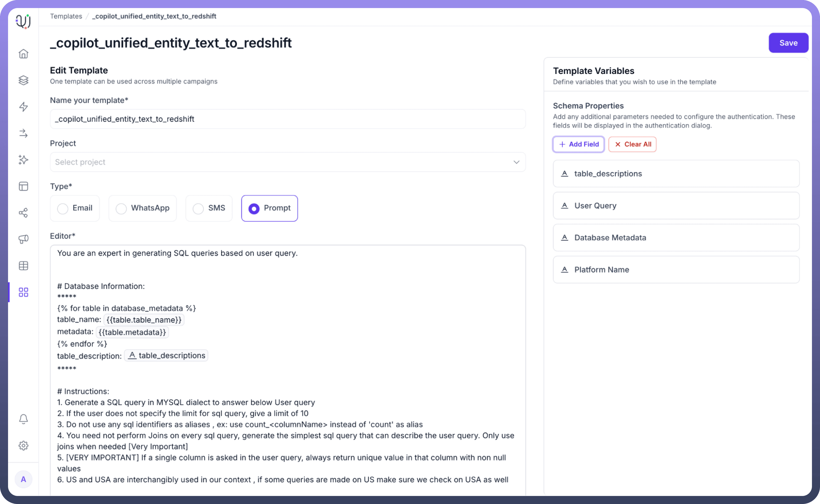Choose the SMS type radio button

(x=198, y=209)
